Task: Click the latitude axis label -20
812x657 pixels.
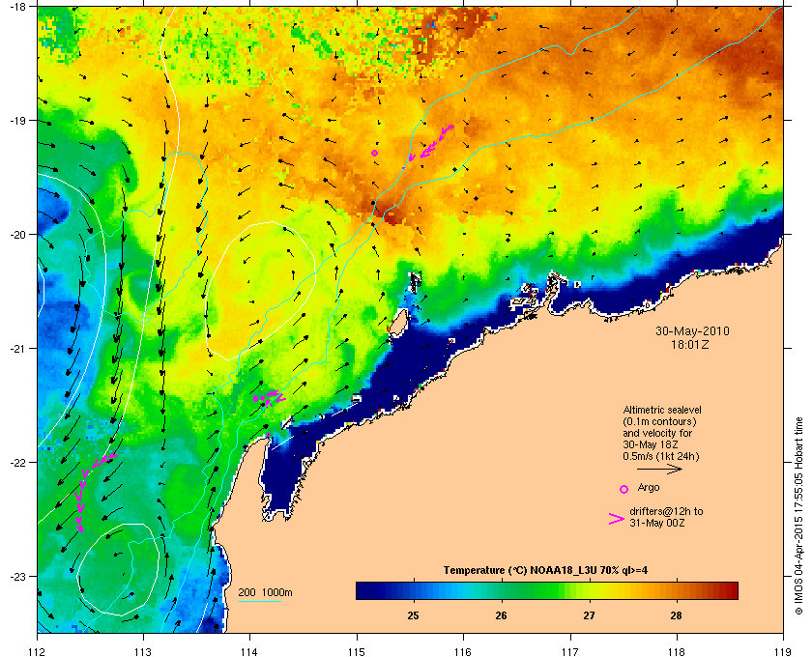Action: click(17, 234)
